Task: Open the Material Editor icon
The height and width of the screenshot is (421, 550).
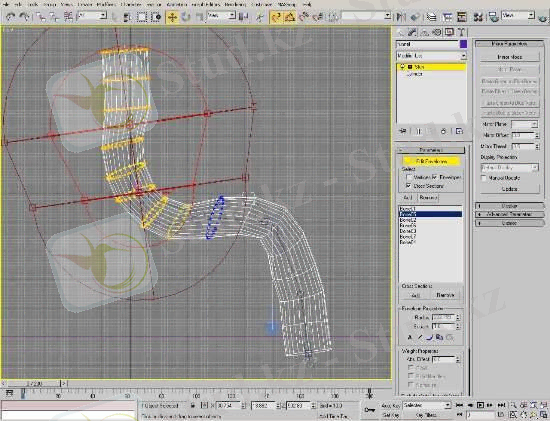Action: [478, 17]
